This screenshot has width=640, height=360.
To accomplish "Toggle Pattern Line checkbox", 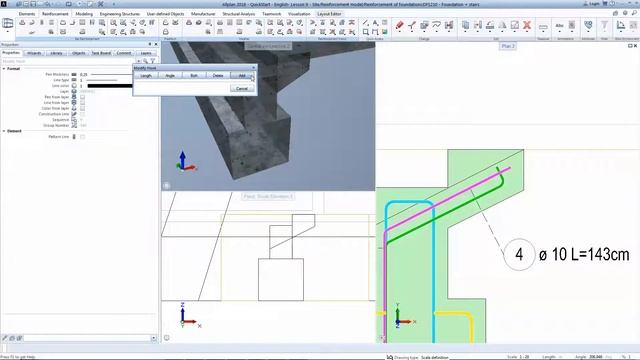I will (x=82, y=137).
